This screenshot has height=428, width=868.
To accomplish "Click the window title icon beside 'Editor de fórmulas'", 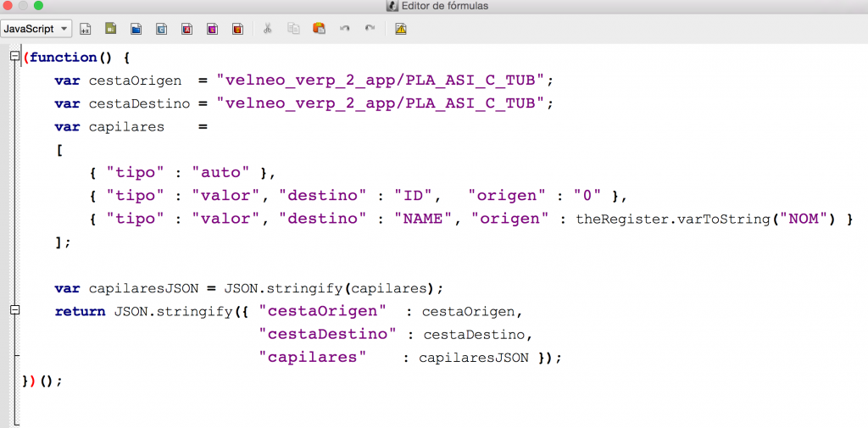I will (x=392, y=6).
